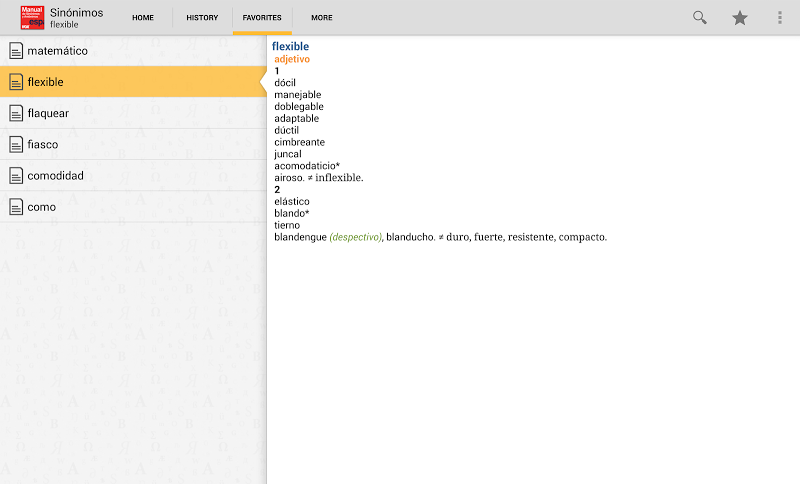Viewport: 800px width, 484px height.
Task: Open the flaquear favorite entry
Action: pyautogui.click(x=49, y=113)
